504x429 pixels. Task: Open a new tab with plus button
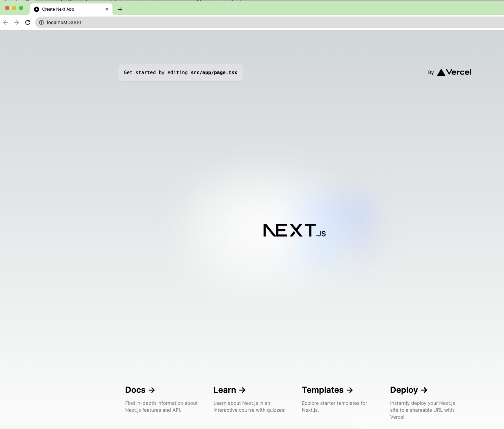(120, 9)
